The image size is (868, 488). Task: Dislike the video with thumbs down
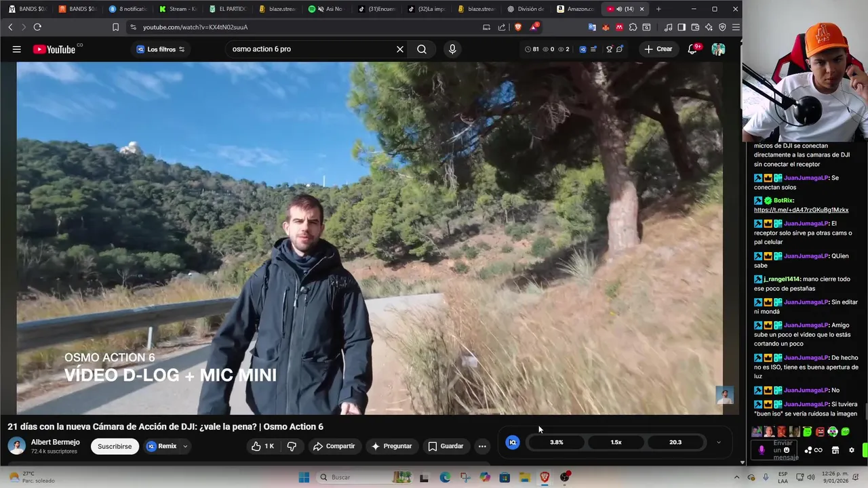292,446
